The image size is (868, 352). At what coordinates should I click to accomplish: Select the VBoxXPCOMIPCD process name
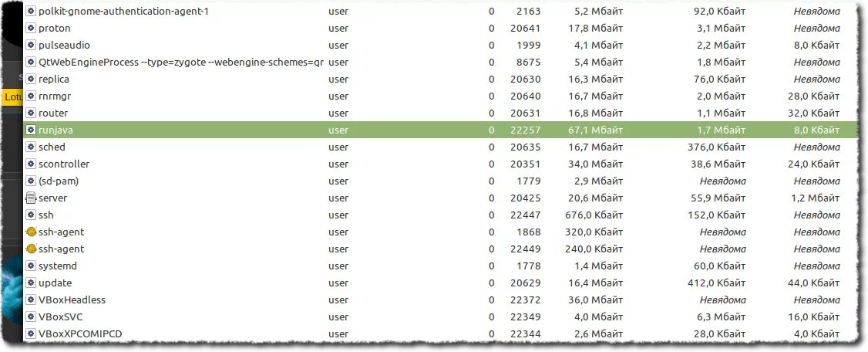[80, 334]
